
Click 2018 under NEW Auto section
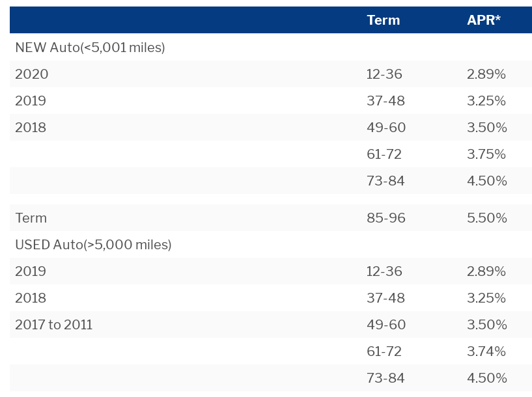(x=31, y=128)
